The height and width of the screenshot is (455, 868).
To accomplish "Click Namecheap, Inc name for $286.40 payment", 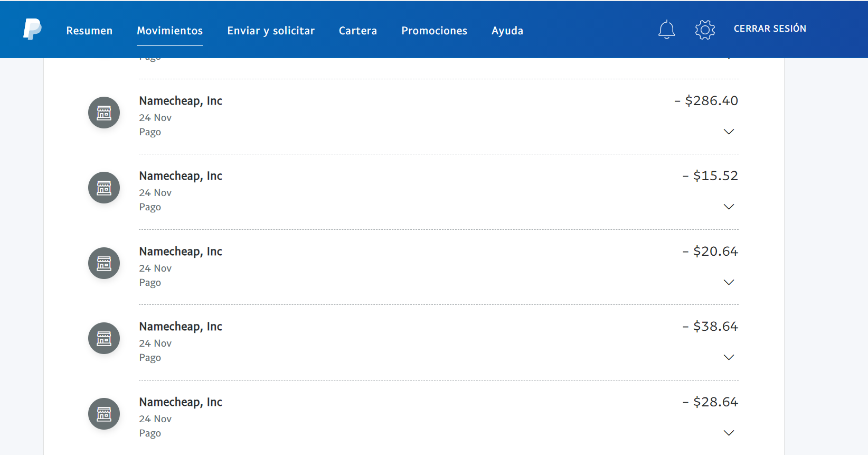I will point(181,101).
